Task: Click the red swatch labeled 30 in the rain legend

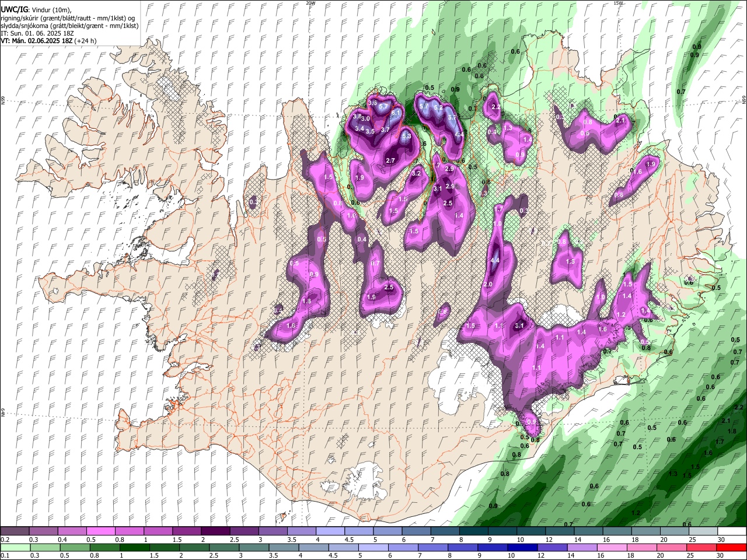Action: click(732, 547)
